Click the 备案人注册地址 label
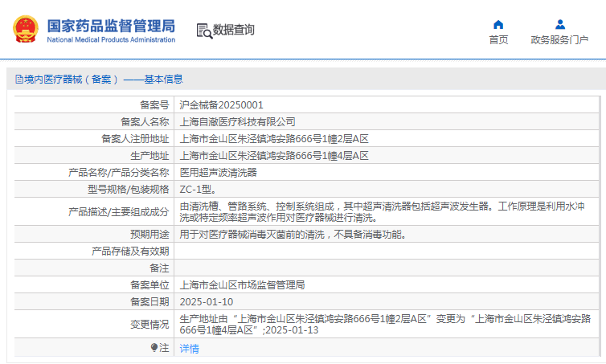Viewport: 606px width, 364px height. [x=135, y=139]
